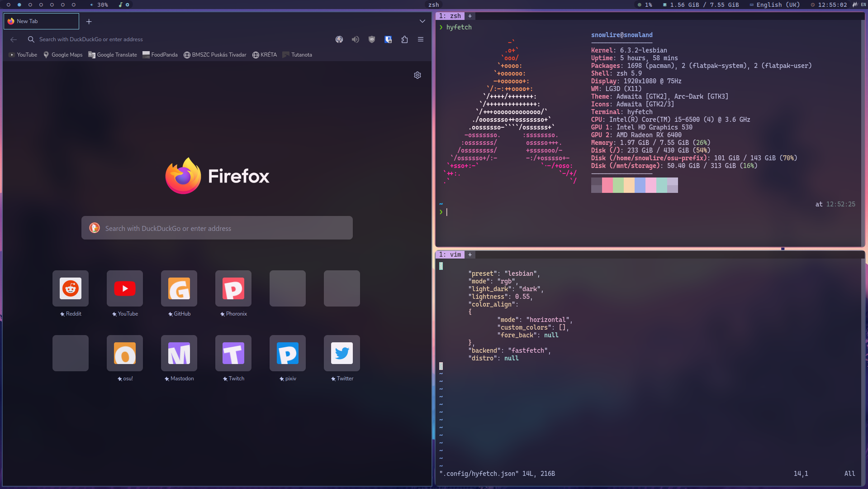Click the '"backend": "fastfetch"' line in vim
The width and height of the screenshot is (868, 489).
tap(509, 350)
